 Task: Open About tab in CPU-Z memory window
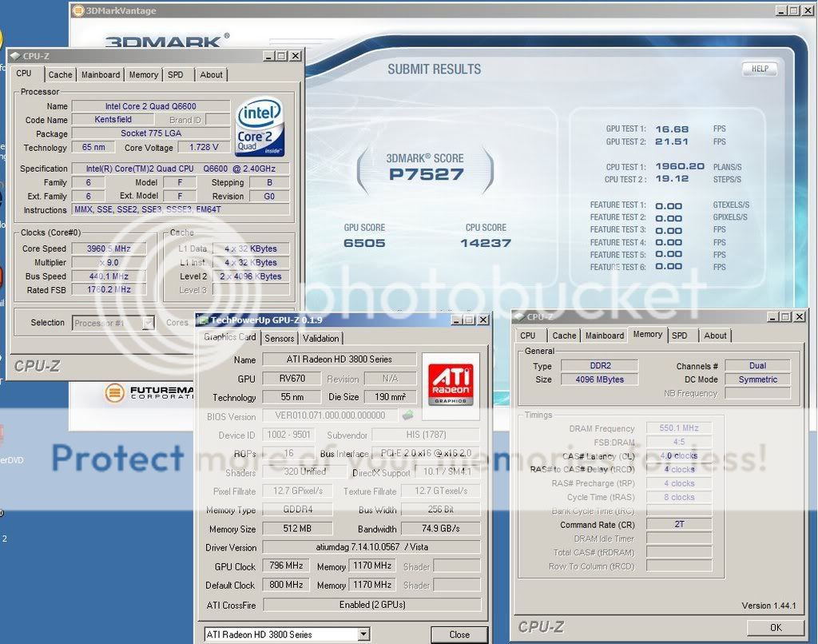pyautogui.click(x=715, y=336)
